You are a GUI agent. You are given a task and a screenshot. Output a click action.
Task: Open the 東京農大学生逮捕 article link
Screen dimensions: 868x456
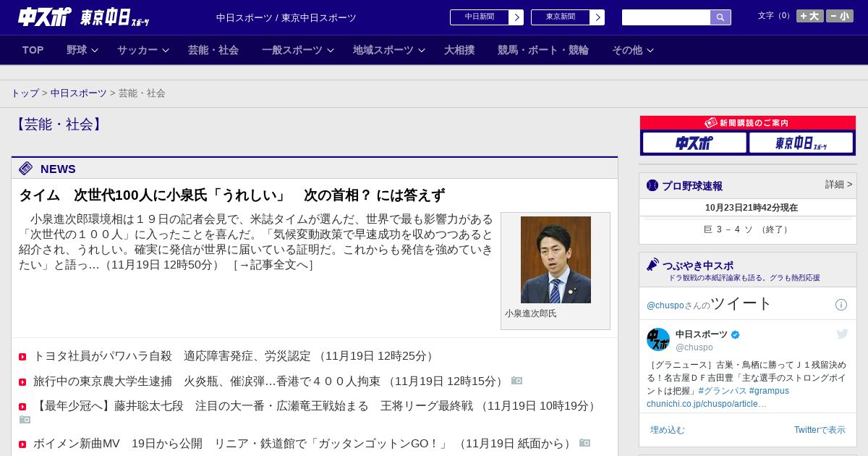208,381
